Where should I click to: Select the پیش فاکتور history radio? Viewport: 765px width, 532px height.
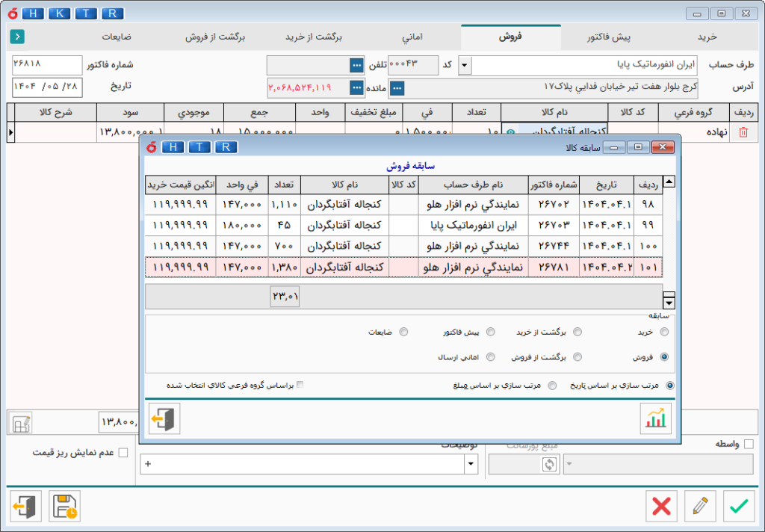(490, 332)
